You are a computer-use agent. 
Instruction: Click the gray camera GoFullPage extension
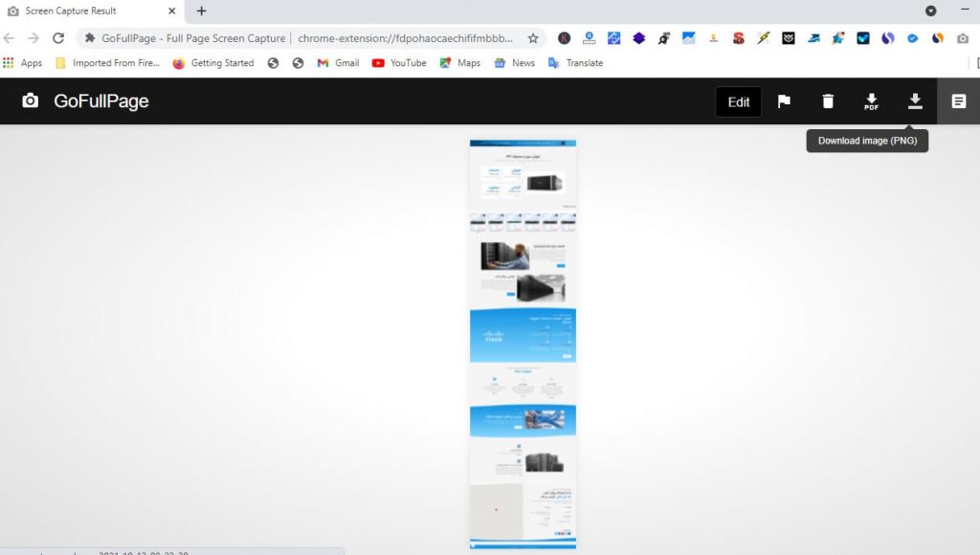tap(963, 38)
